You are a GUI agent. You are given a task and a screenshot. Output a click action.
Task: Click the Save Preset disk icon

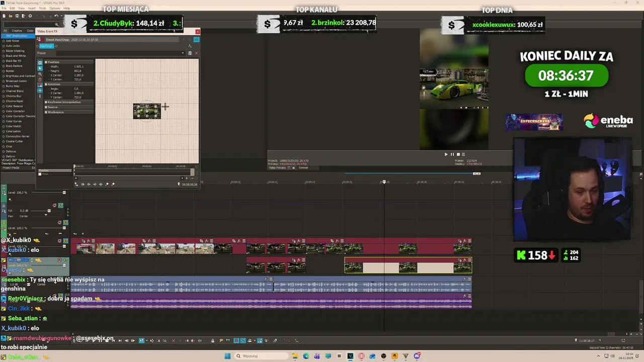190,53
